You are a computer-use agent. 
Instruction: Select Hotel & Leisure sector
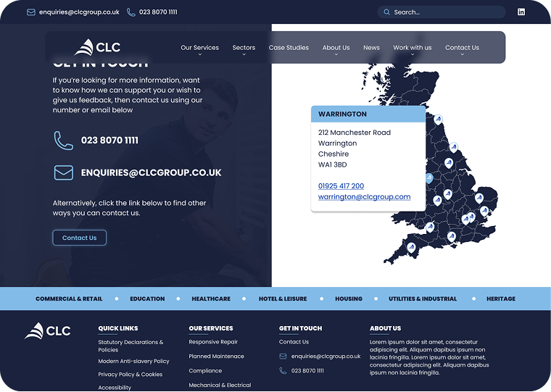[x=283, y=299]
